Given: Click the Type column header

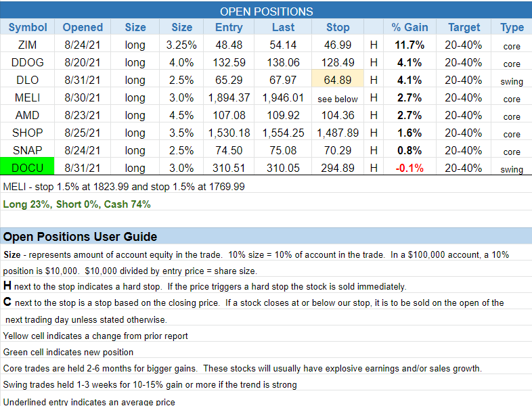Looking at the screenshot, I should pos(512,27).
